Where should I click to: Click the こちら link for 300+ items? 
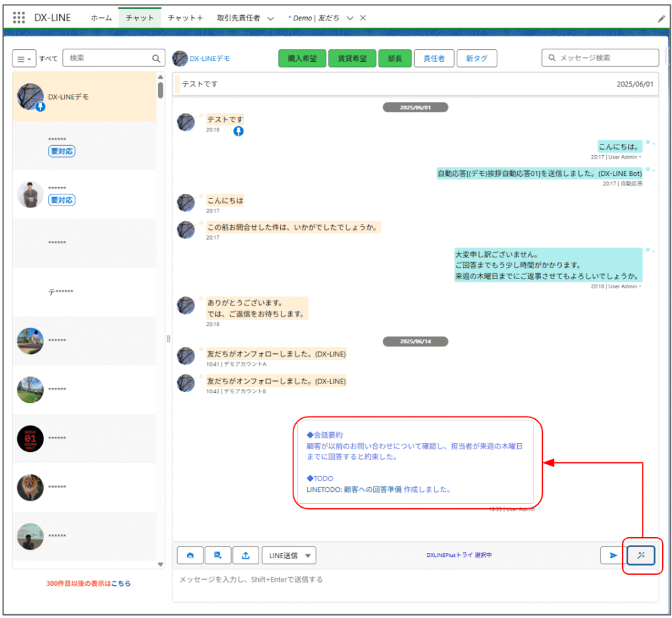[x=120, y=583]
